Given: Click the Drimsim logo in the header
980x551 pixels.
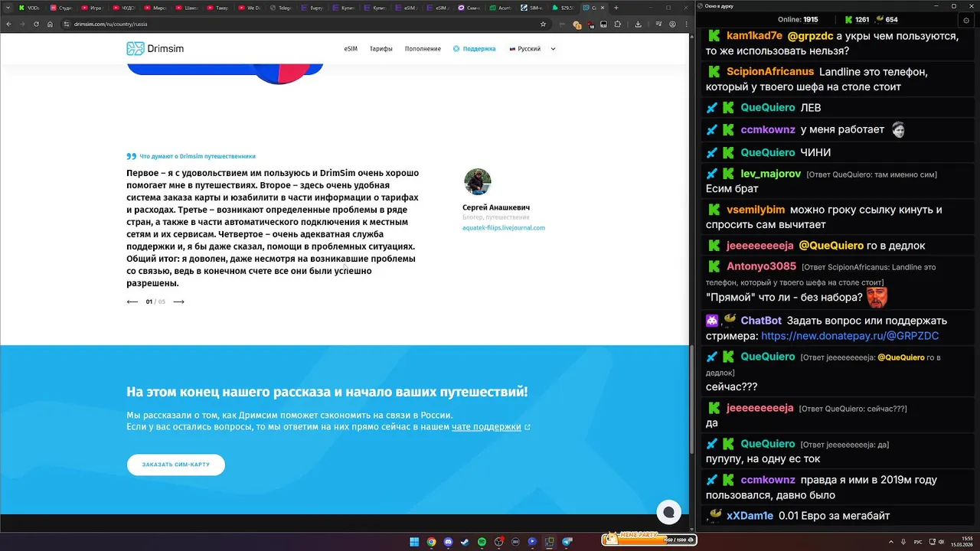Looking at the screenshot, I should (x=155, y=49).
